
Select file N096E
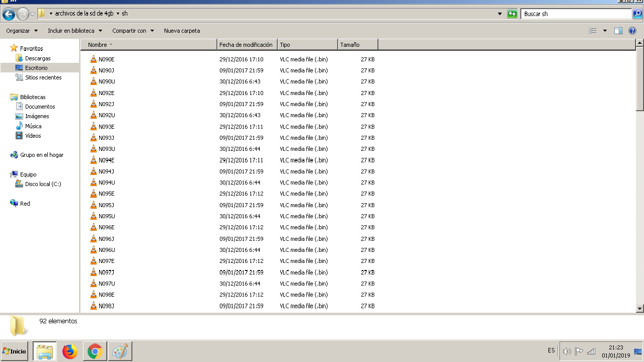point(107,227)
